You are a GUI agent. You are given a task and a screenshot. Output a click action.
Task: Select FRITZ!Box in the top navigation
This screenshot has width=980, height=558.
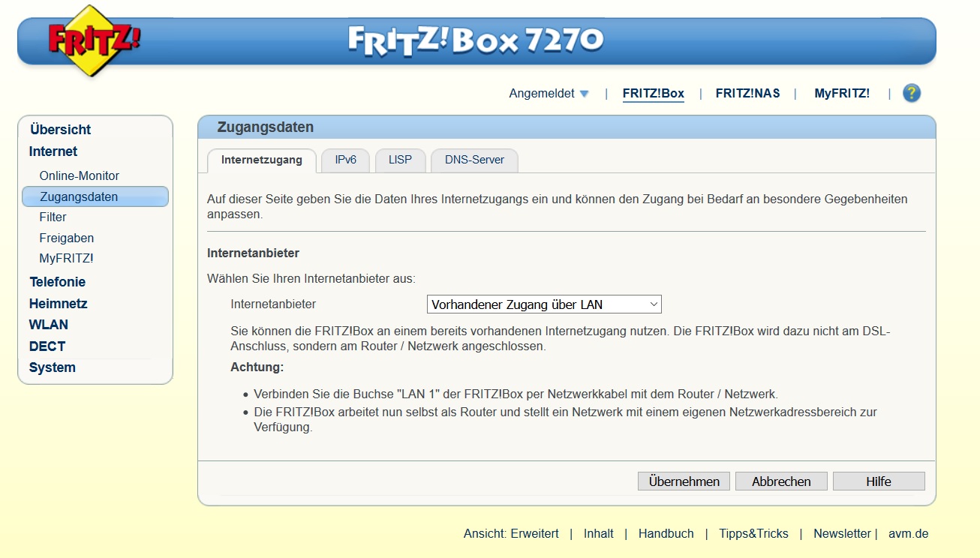654,94
